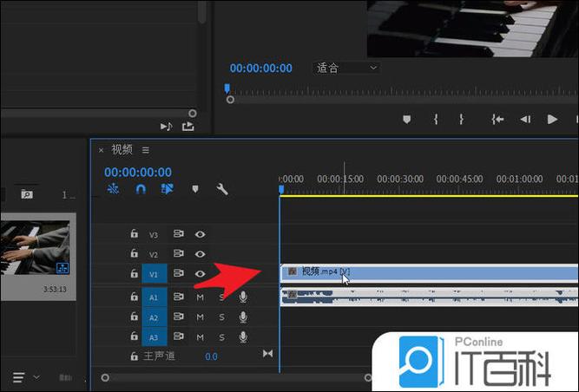Click program monitor playhead
The image size is (579, 392).
pyautogui.click(x=227, y=88)
